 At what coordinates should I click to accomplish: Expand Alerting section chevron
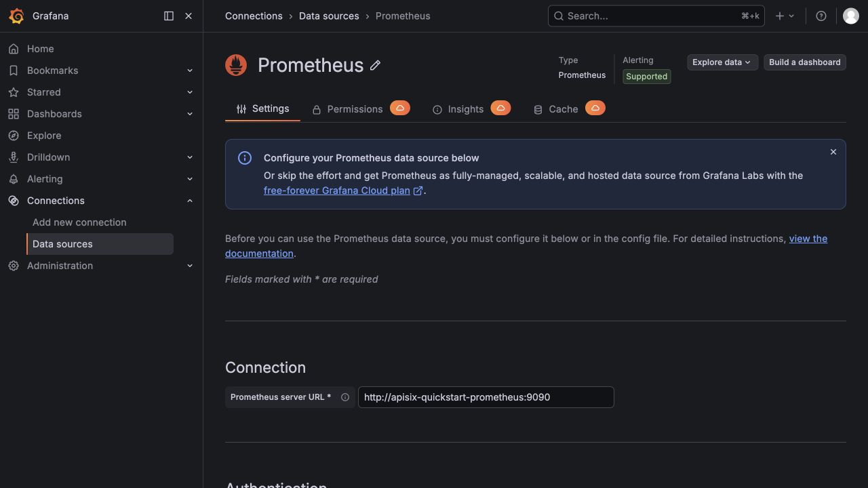click(190, 179)
